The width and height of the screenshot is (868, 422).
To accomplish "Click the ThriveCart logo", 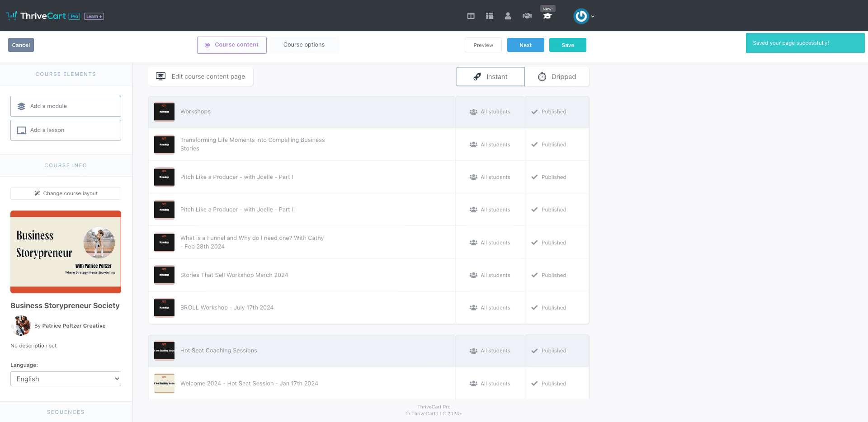I will click(36, 16).
